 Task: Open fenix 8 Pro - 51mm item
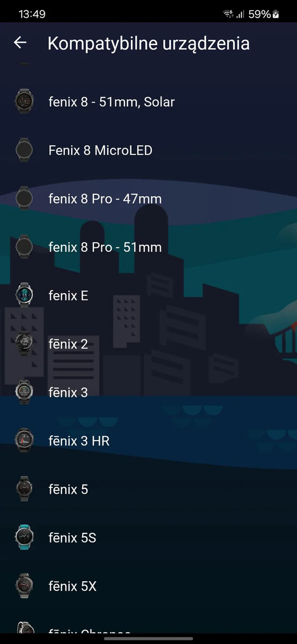[x=148, y=247]
